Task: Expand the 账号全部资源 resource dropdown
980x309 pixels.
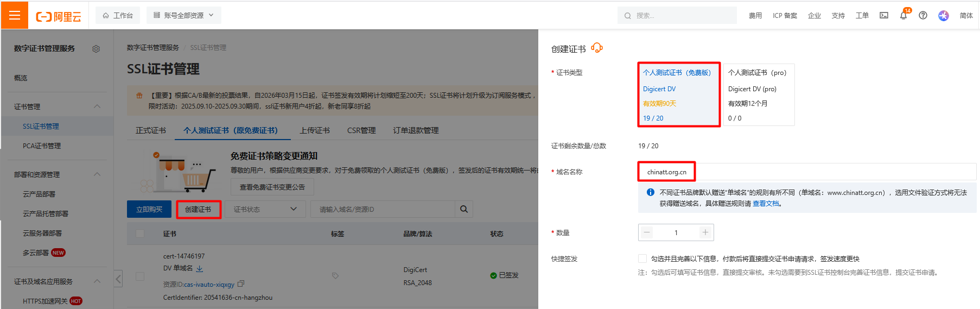Action: [184, 15]
